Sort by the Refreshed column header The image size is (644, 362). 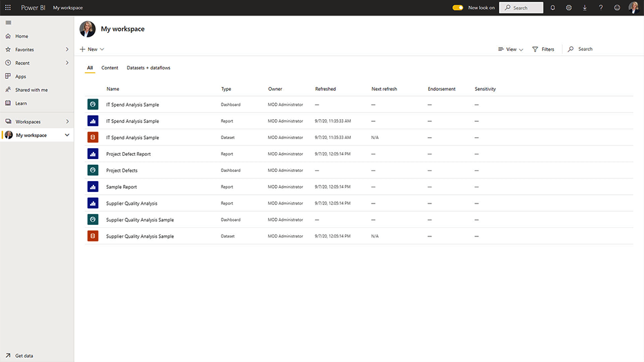click(325, 89)
